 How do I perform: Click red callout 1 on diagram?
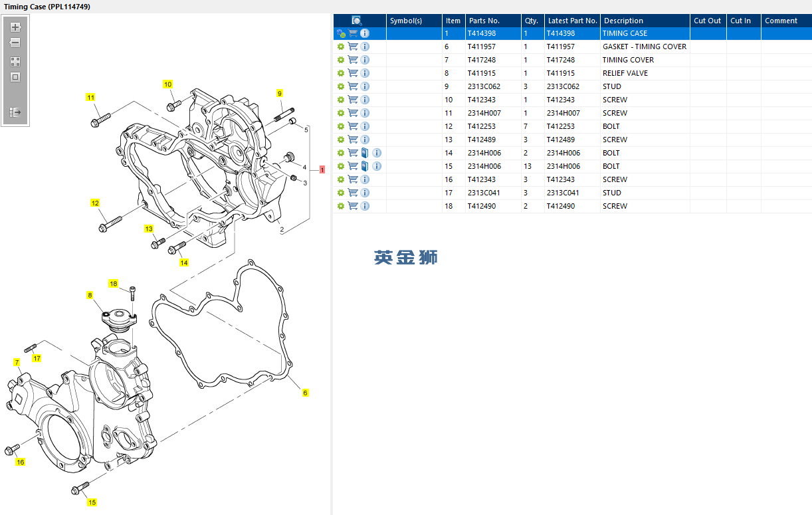(x=322, y=170)
